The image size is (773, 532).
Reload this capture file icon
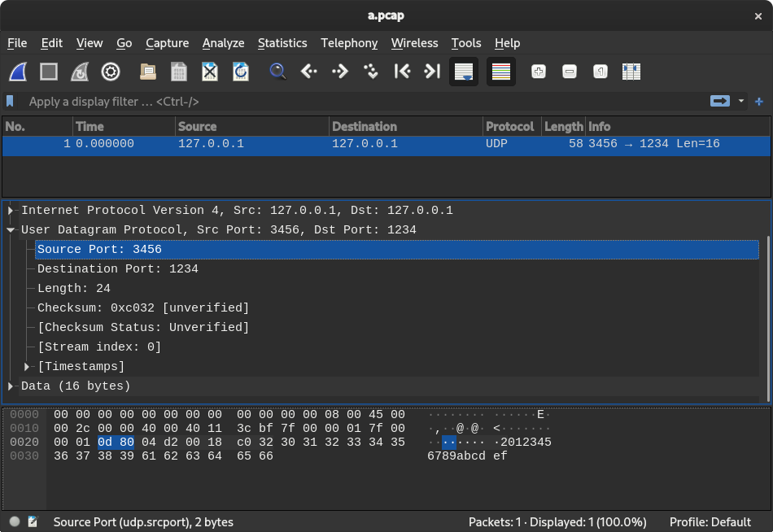click(241, 72)
